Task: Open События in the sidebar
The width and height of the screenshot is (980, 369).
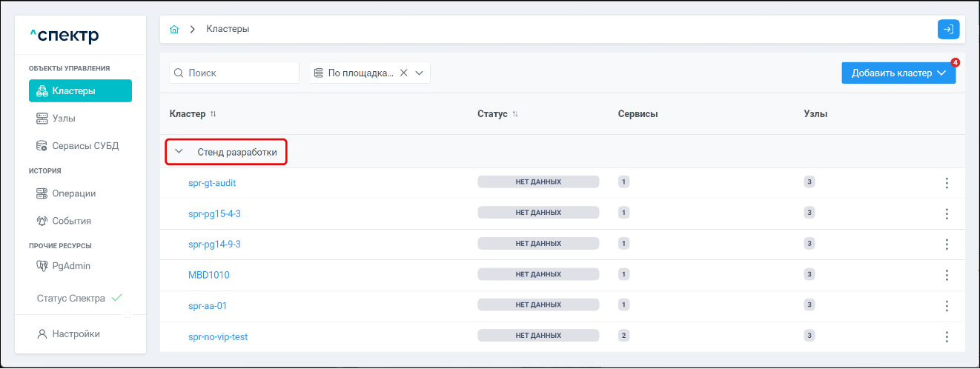Action: point(71,221)
